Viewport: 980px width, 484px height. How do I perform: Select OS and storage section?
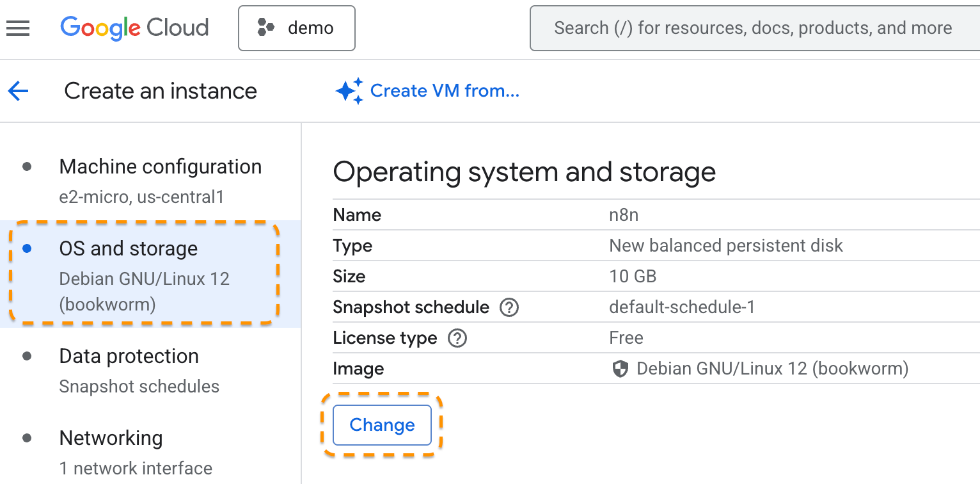(129, 249)
